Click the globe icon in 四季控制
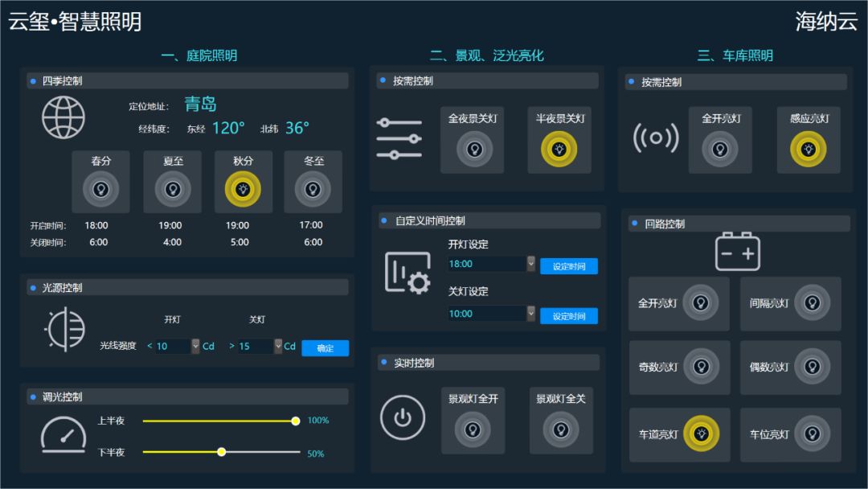The height and width of the screenshot is (489, 868). click(x=63, y=117)
